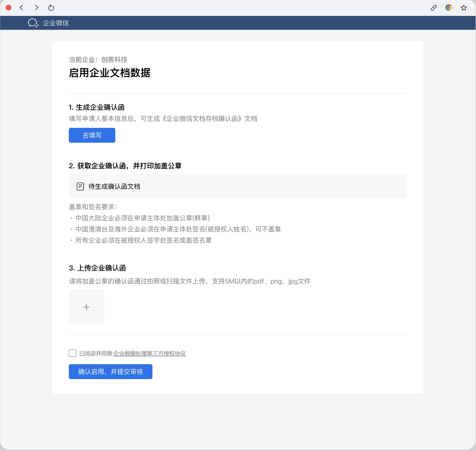Go forward with the forward arrow
This screenshot has height=451, width=476.
[36, 8]
